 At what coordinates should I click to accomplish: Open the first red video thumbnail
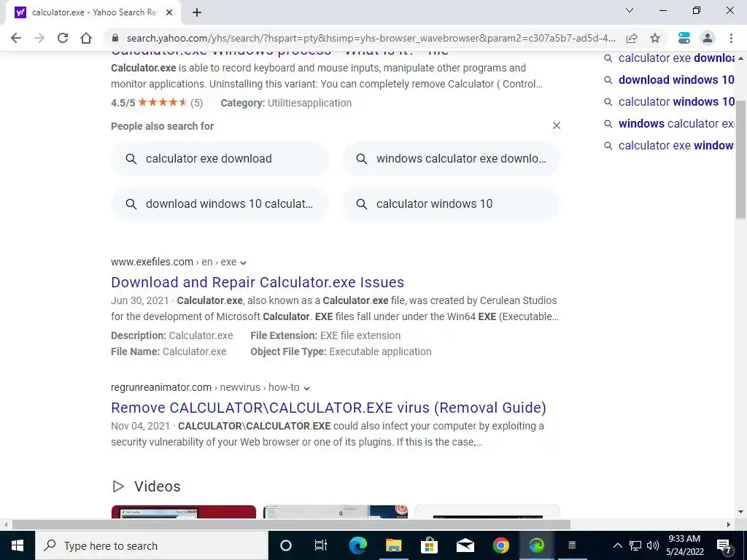coord(183,512)
